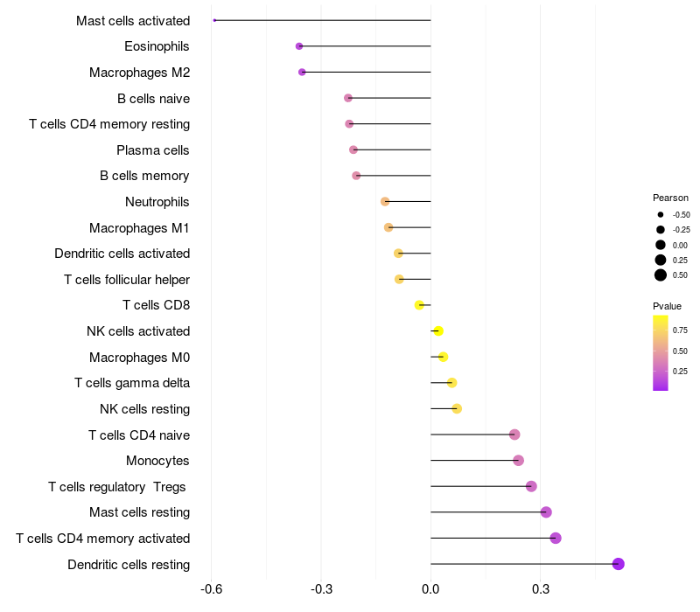The height and width of the screenshot is (612, 700).
Task: Select the NK cells resting axis label
Action: (144, 408)
